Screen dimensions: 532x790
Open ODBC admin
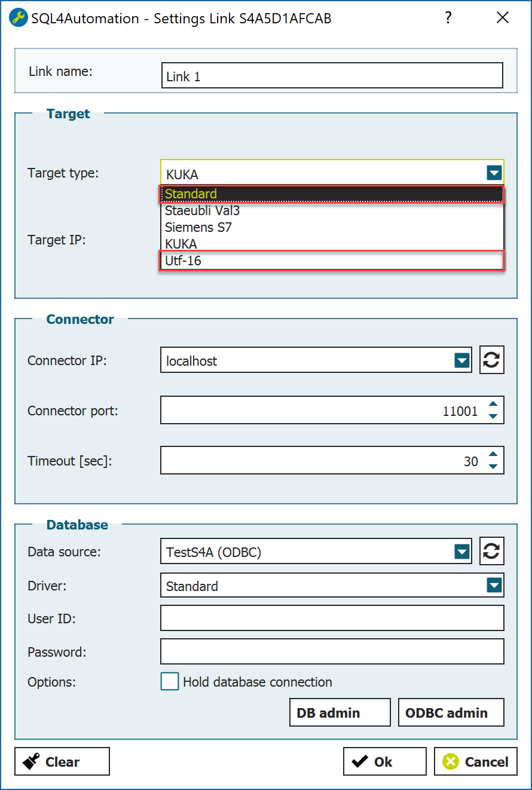pyautogui.click(x=451, y=712)
